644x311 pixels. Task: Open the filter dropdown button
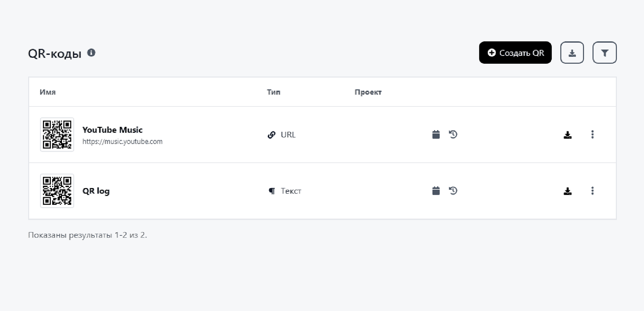click(604, 53)
